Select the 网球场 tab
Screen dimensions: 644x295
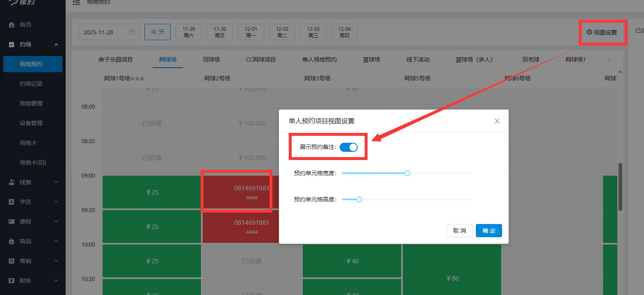[x=168, y=59]
